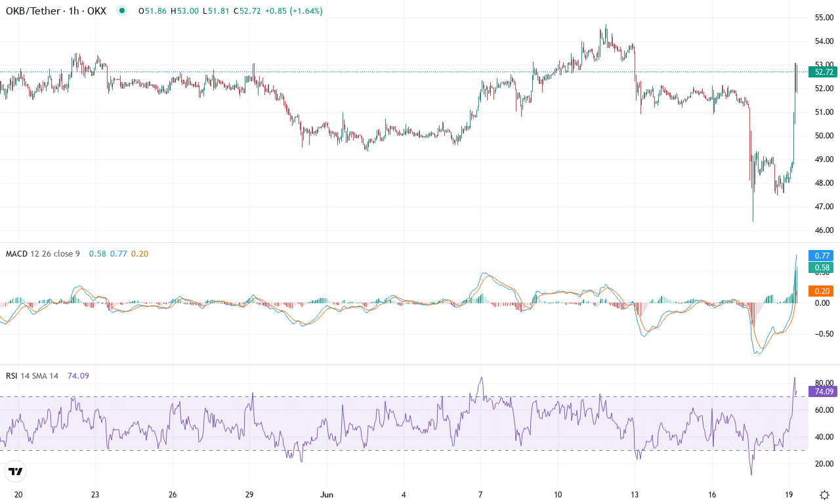Click the change +0.85 (+1.64%) text
This screenshot has width=840, height=504.
point(293,11)
